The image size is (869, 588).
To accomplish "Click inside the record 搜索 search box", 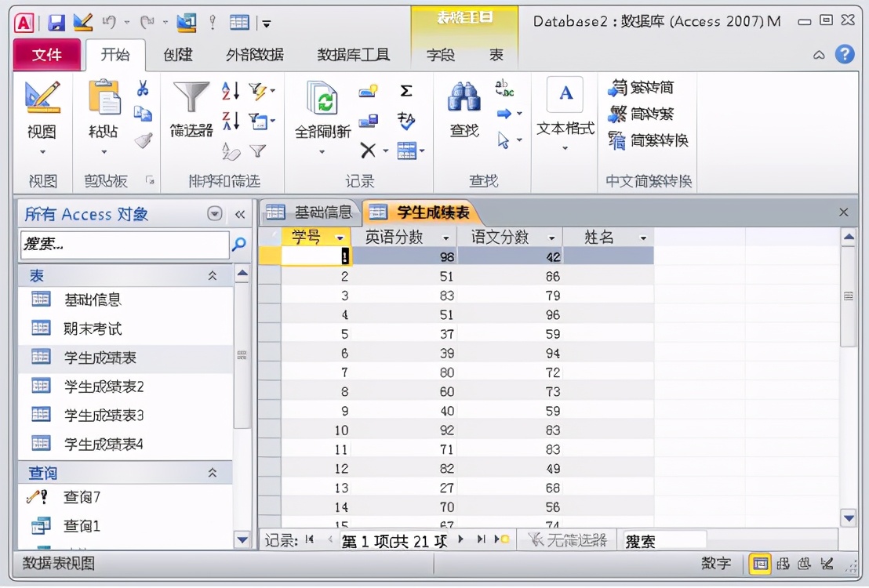I will 663,539.
